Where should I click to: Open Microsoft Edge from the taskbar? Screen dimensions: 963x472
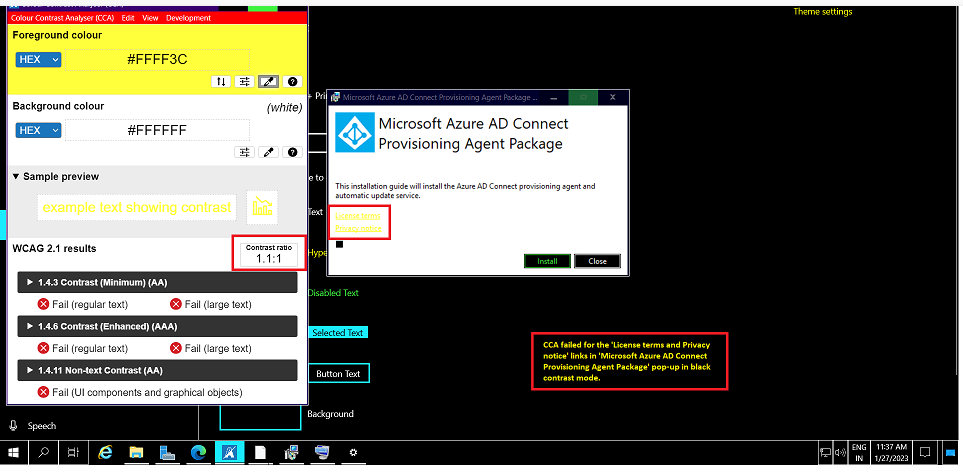pos(198,453)
